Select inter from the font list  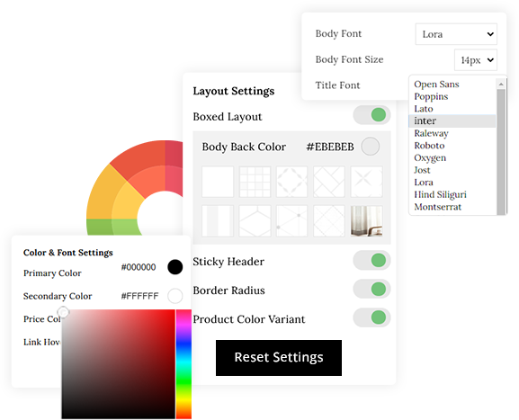tap(452, 121)
